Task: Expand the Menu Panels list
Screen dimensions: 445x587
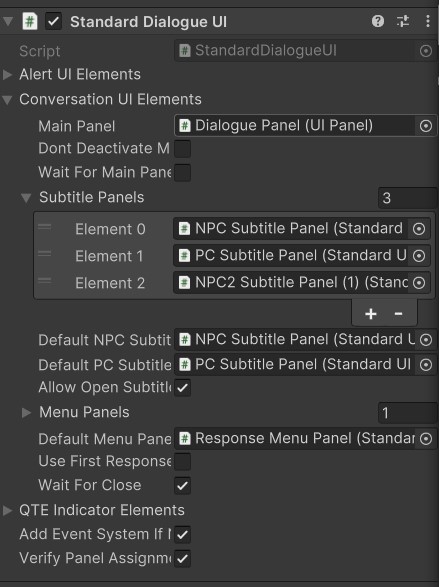Action: [26, 413]
